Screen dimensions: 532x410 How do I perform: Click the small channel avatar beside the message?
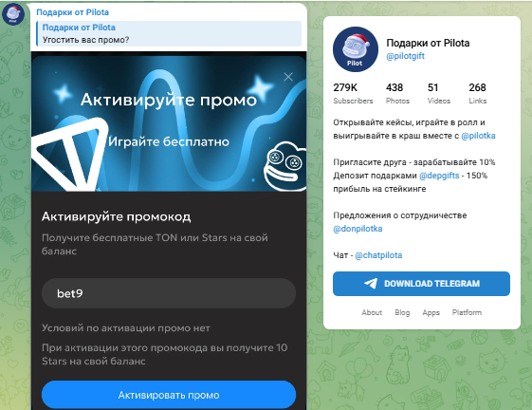point(13,14)
